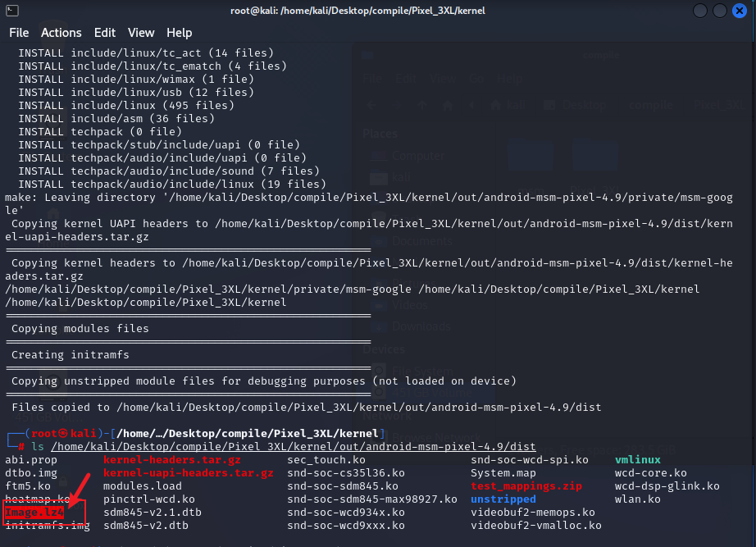Click dtbo.img in the file listing

coord(31,473)
